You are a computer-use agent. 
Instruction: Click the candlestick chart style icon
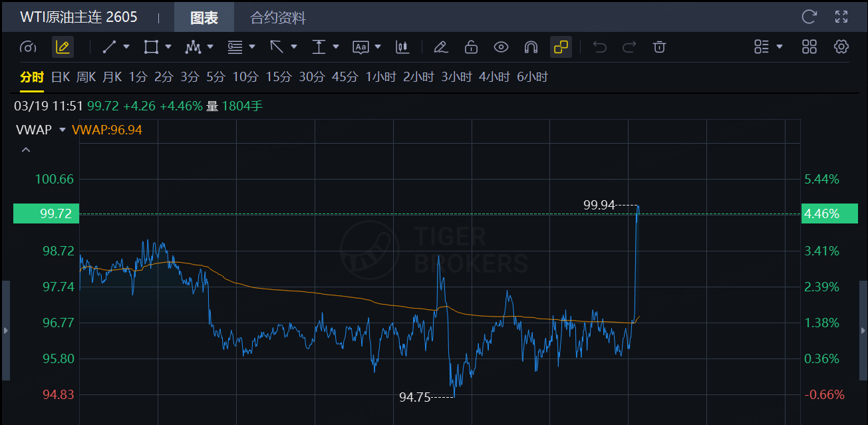click(x=402, y=47)
